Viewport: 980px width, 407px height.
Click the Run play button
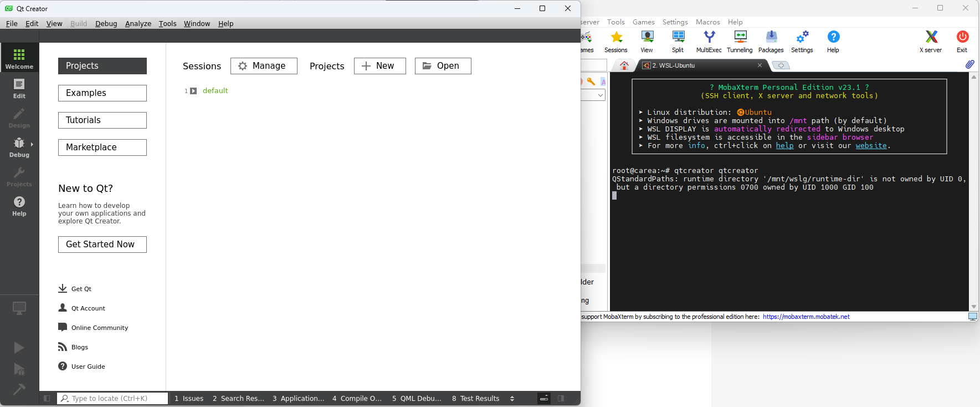pos(19,348)
